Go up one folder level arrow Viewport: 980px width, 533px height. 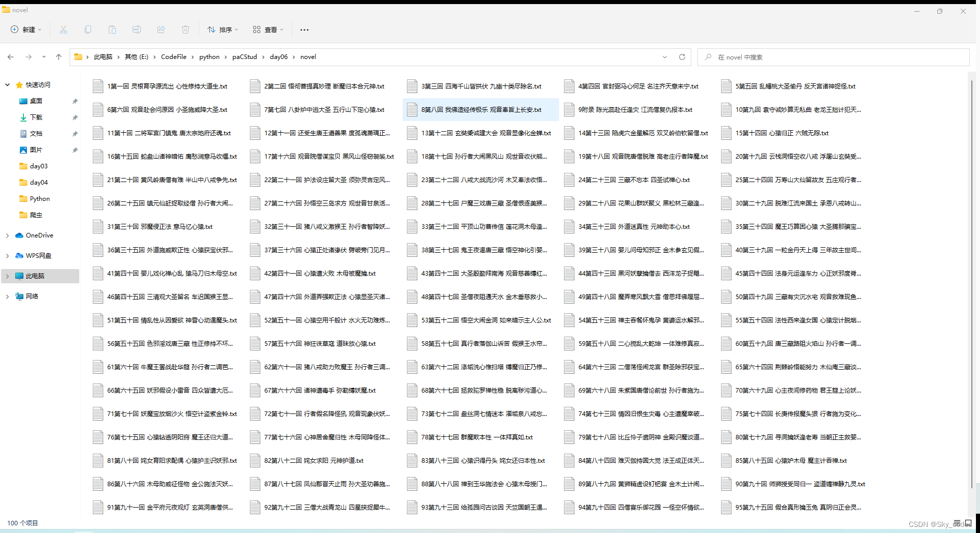click(x=58, y=57)
